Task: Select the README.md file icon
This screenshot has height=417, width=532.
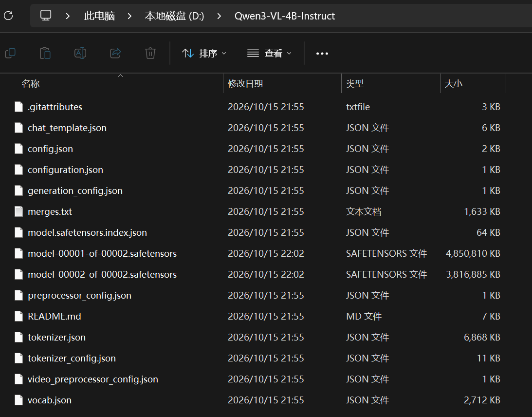Action: pyautogui.click(x=18, y=316)
